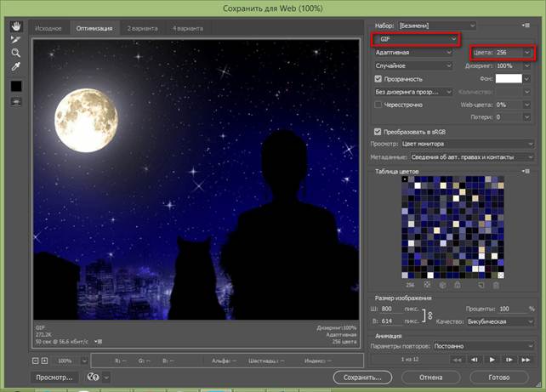Viewport: 546px width, 392px height.
Task: Toggle slices visibility icon in toolbar
Action: (15, 102)
